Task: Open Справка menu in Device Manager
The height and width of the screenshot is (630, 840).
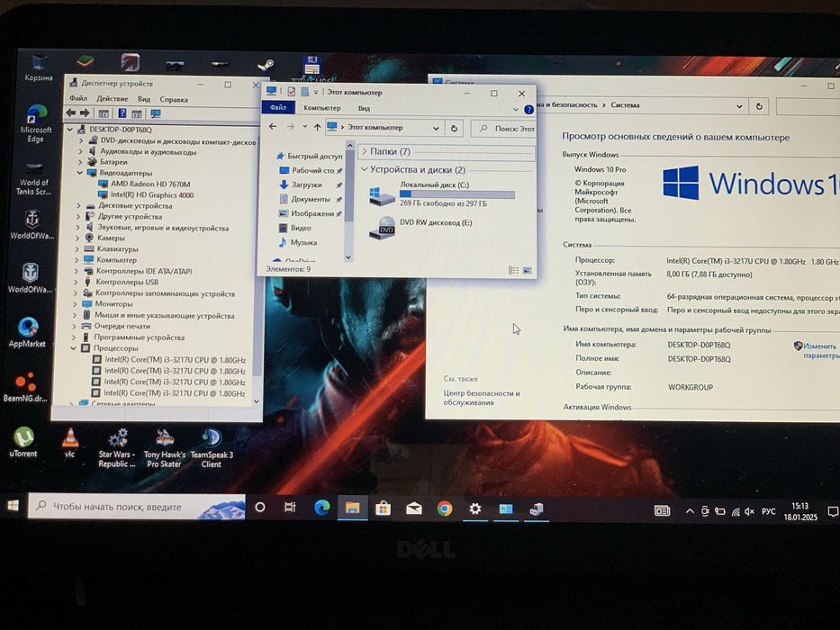Action: click(174, 100)
